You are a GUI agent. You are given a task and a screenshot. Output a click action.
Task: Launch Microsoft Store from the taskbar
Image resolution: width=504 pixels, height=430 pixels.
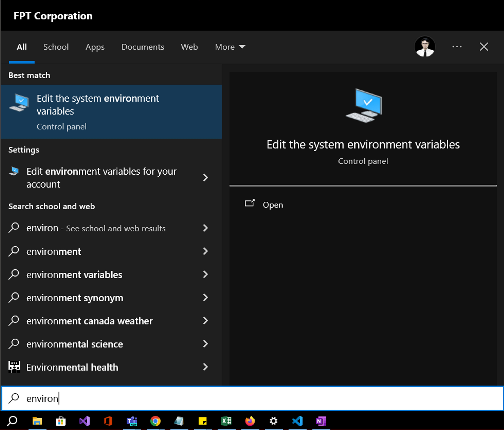61,421
